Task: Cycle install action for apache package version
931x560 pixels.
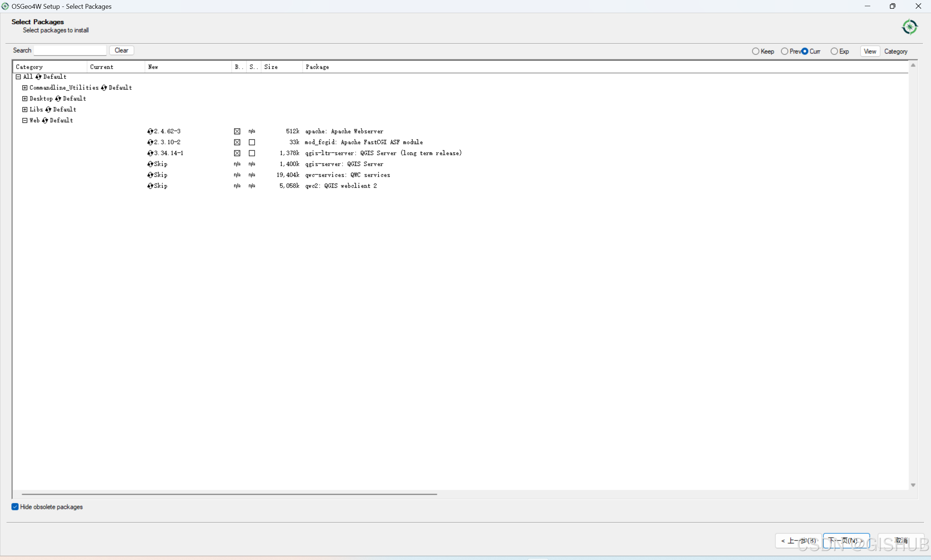Action: (150, 131)
